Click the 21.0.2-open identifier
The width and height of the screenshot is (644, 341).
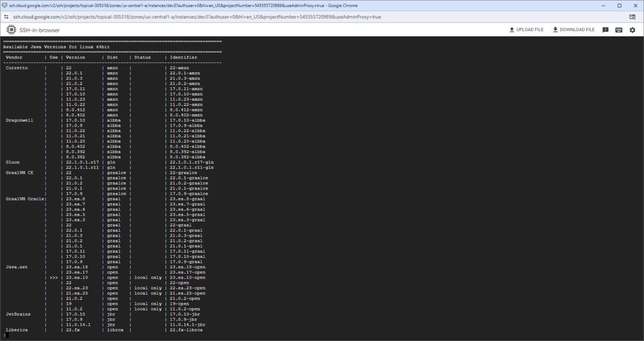click(x=185, y=299)
